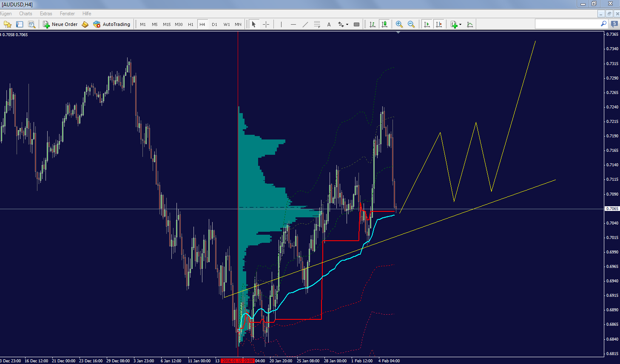Open the Strategy Tester magnifier icon

pyautogui.click(x=31, y=24)
